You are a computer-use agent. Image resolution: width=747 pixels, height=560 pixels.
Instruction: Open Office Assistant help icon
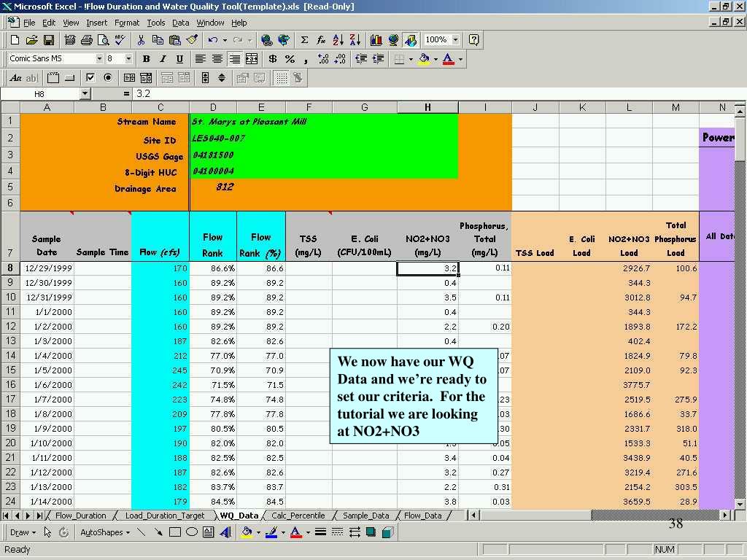(x=473, y=40)
